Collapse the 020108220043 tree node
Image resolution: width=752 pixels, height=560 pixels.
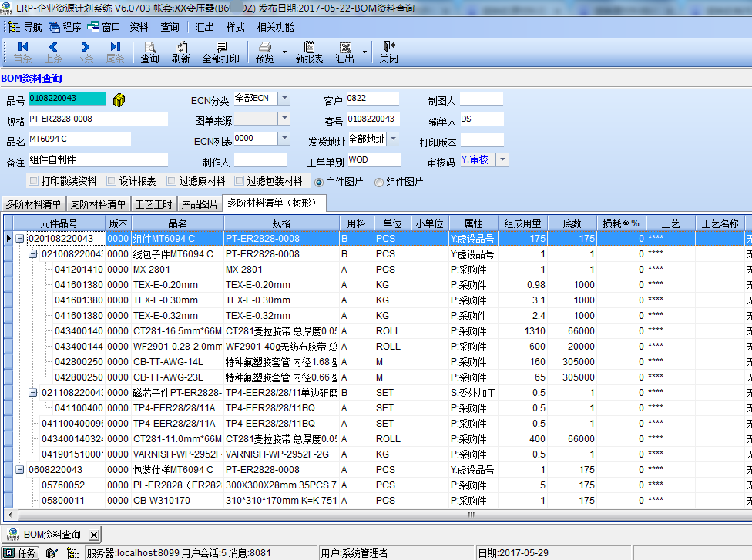20,238
